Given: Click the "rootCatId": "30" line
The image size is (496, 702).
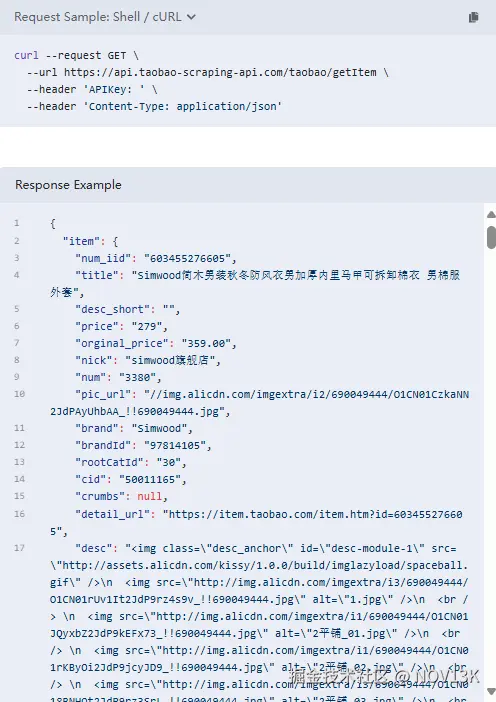Looking at the screenshot, I should click(x=131, y=462).
